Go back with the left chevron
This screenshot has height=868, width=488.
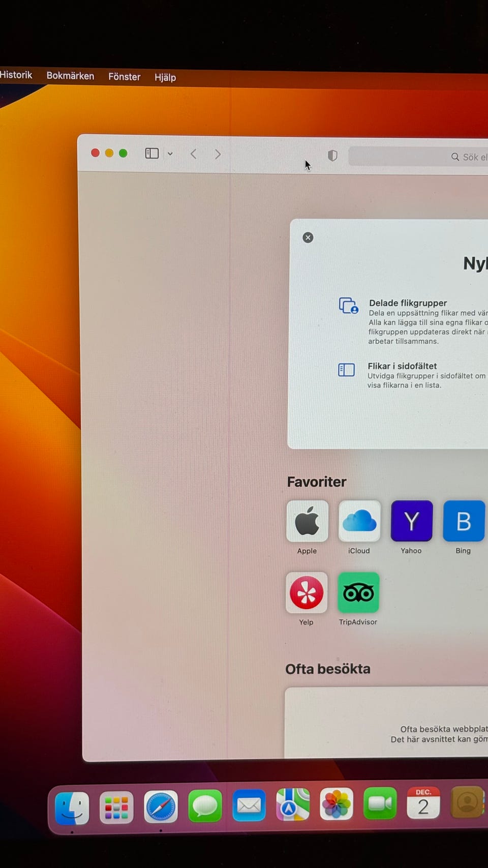(194, 154)
